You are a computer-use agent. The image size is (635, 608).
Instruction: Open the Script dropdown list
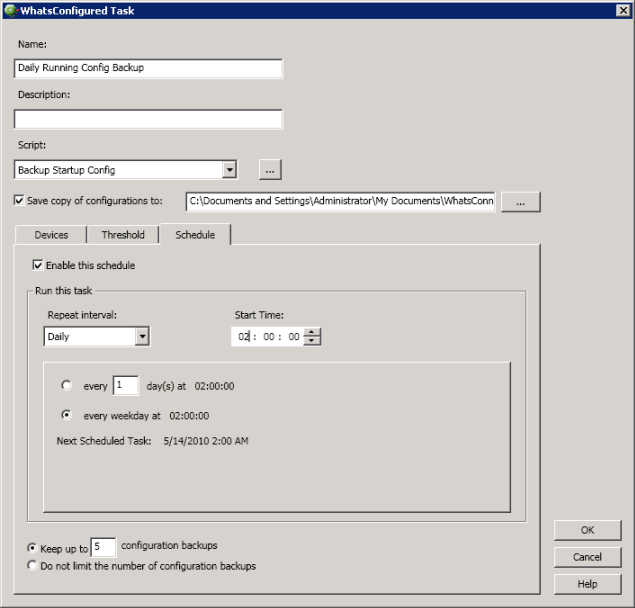tap(229, 170)
